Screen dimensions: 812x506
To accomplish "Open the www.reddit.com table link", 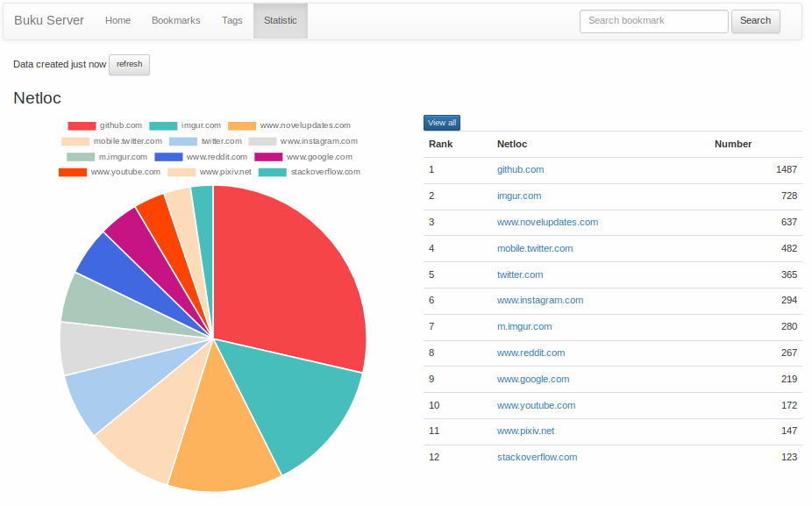I will point(531,353).
